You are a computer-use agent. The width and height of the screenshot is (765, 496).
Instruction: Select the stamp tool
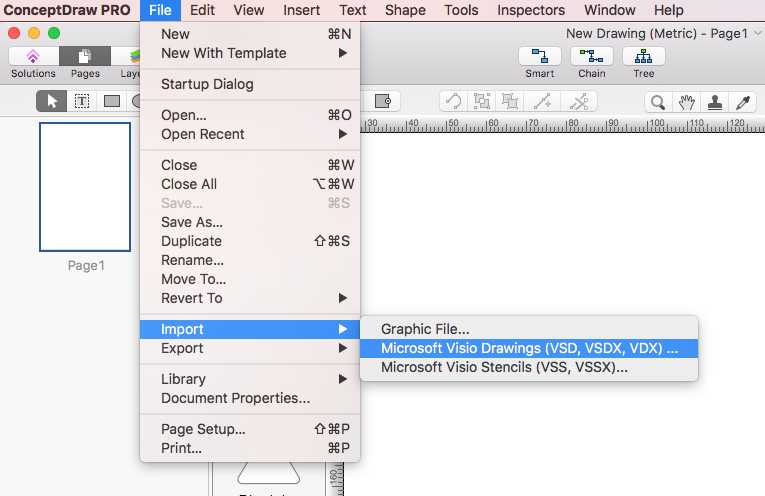715,102
